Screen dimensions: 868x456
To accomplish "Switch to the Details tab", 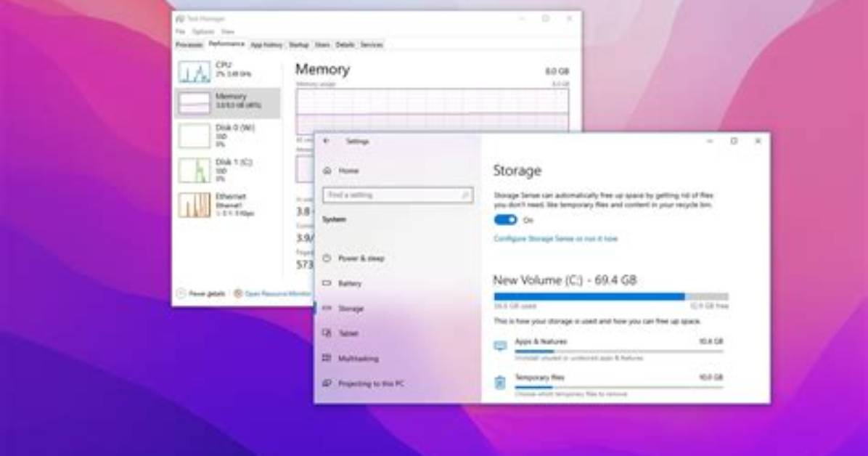I will pyautogui.click(x=345, y=45).
